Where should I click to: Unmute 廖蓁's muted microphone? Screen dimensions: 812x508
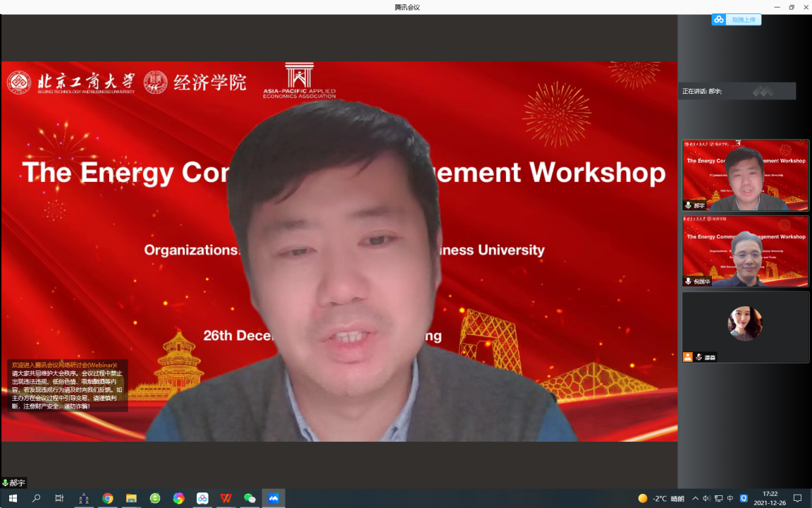point(699,357)
